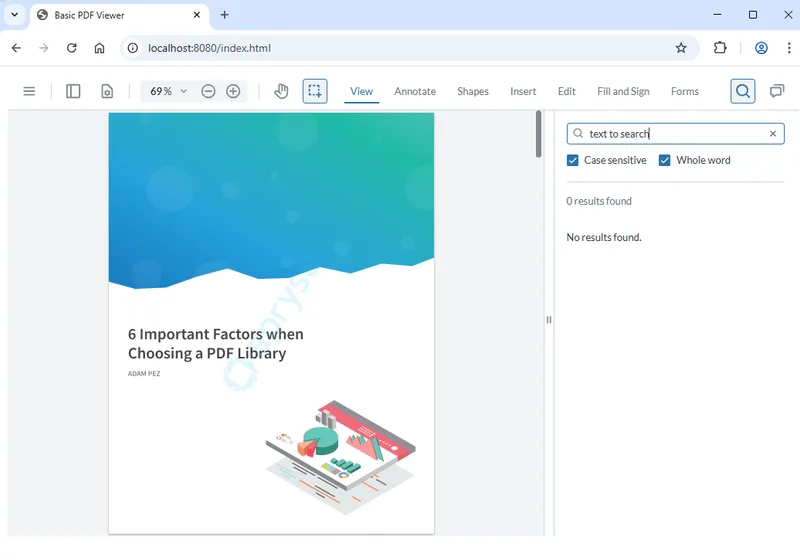Click the PDF title heading text
Image resolution: width=800 pixels, height=560 pixels.
tap(215, 344)
